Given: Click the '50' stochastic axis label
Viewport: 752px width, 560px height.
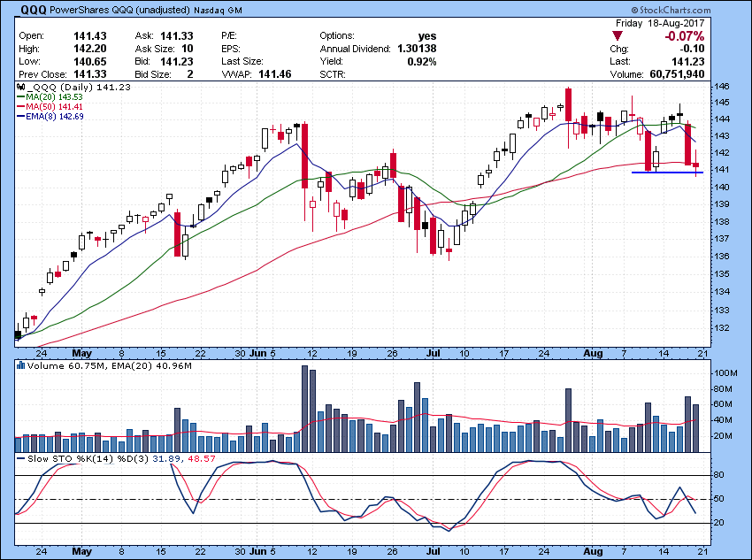Looking at the screenshot, I should tap(719, 499).
